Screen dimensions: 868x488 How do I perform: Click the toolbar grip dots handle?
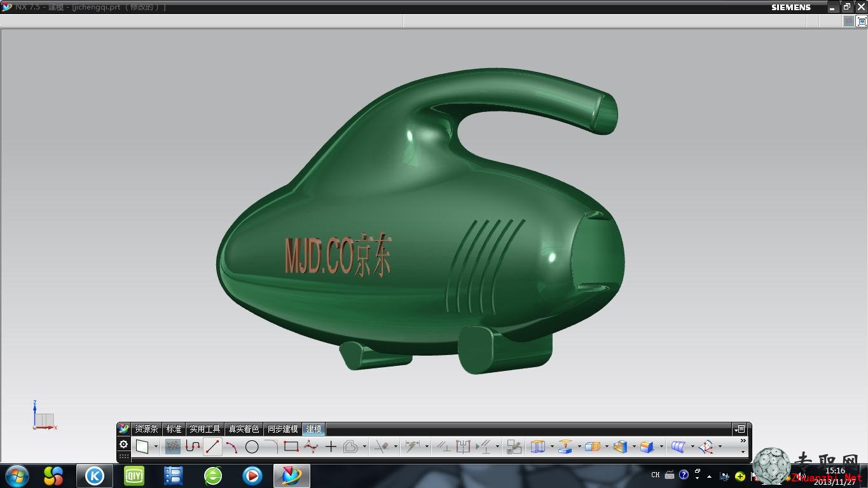click(123, 456)
